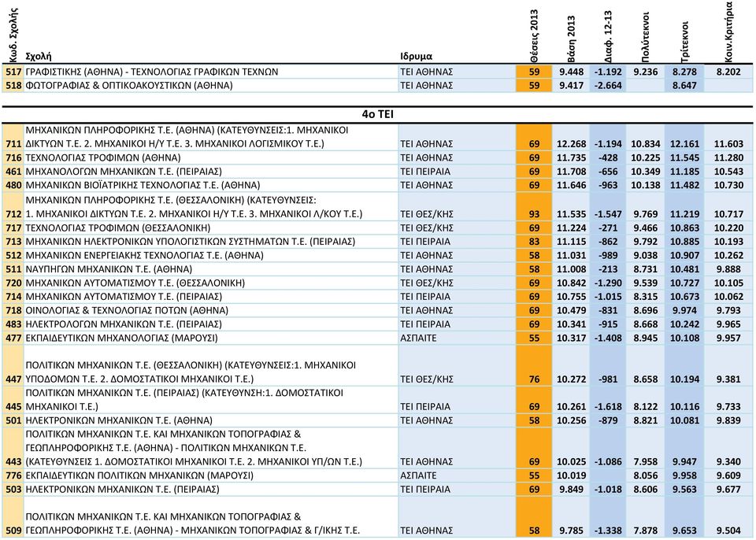Click 'ΜΗΧΑΝΙΚΩΝ ΕΝΕΡΓΕΙΑΚΗΣ ΤΕΧΝΟΛΟΓΙΑΣ Τ.Ε. (ΑΘΗΝΑ)'

click(144, 255)
